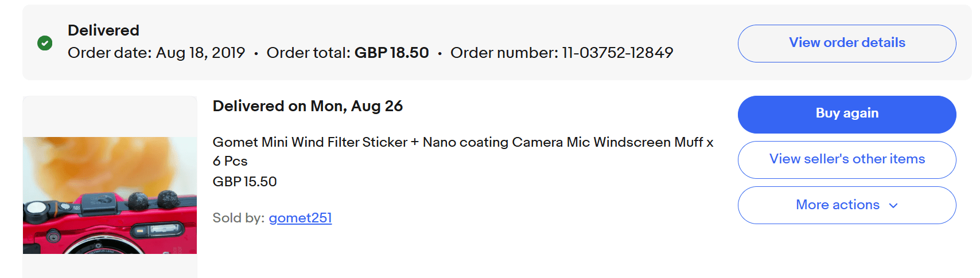Open View order details
Viewport: 980px width, 278px height.
pos(846,43)
